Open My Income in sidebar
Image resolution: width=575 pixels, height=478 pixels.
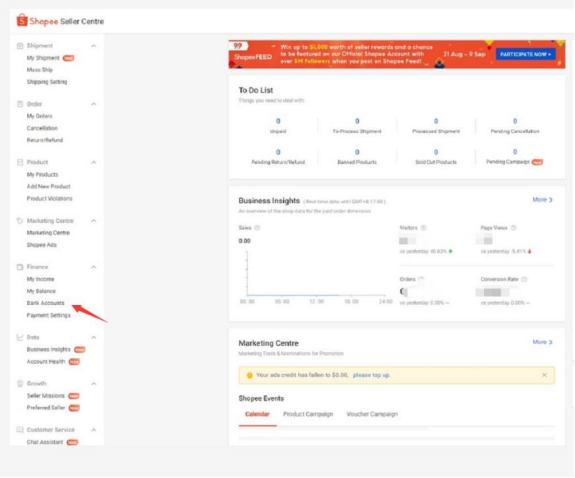(x=40, y=279)
